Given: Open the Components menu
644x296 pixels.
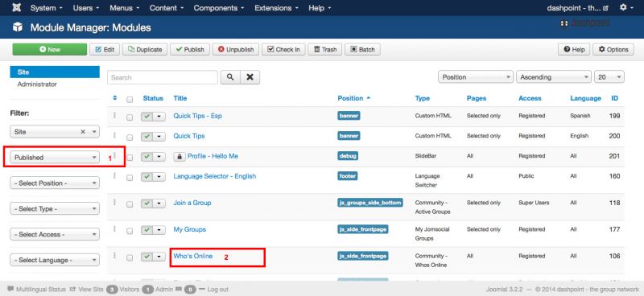Looking at the screenshot, I should 219,8.
